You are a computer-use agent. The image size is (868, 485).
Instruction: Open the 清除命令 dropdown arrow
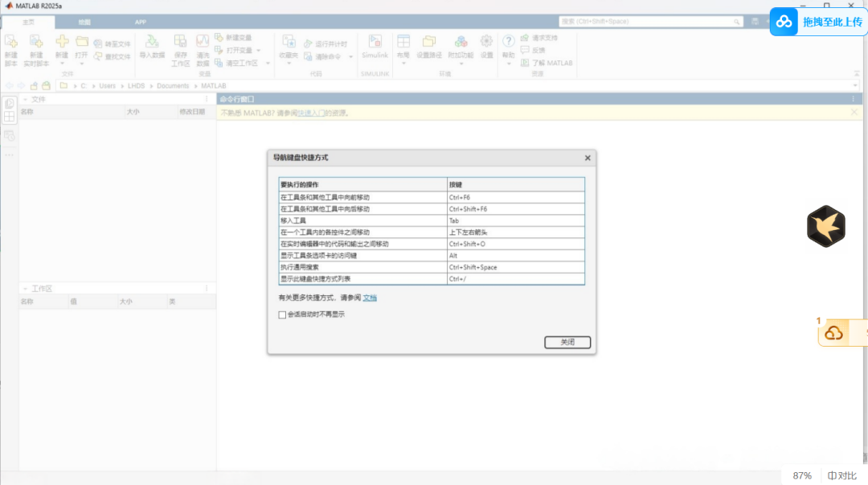coord(350,56)
